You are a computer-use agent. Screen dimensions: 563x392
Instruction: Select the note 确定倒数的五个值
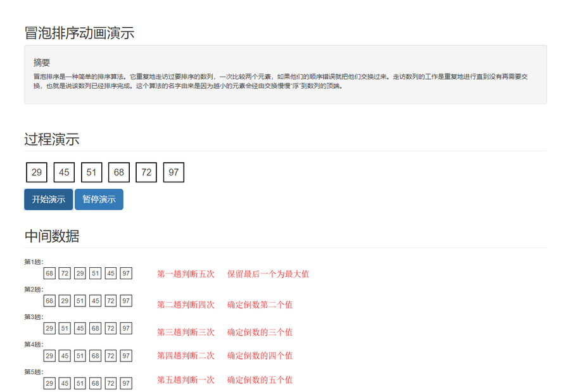pyautogui.click(x=260, y=380)
